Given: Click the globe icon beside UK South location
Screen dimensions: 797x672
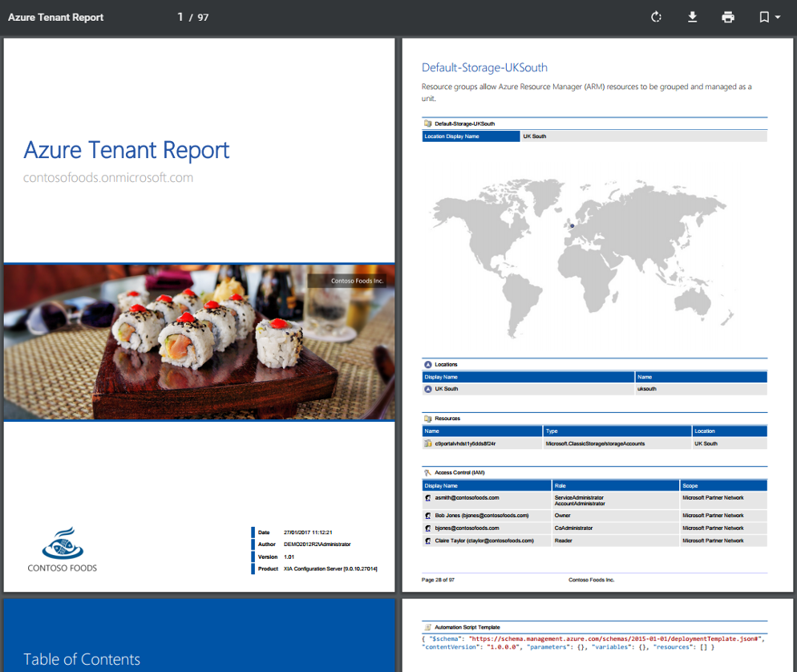Looking at the screenshot, I should coord(427,388).
